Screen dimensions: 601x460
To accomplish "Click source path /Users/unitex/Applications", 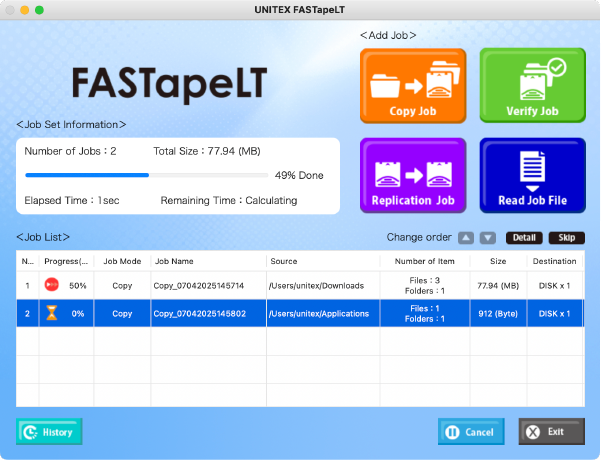I will 319,314.
